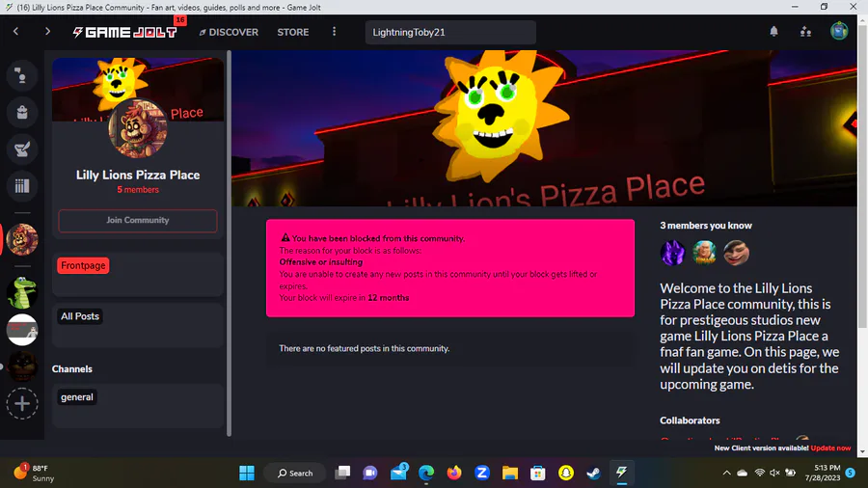
Task: Open the Discover page
Action: (x=229, y=32)
